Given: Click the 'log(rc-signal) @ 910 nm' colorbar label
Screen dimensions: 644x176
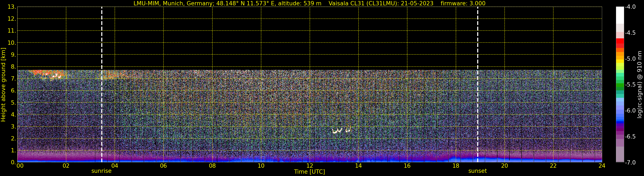Looking at the screenshot, I should pos(640,85).
